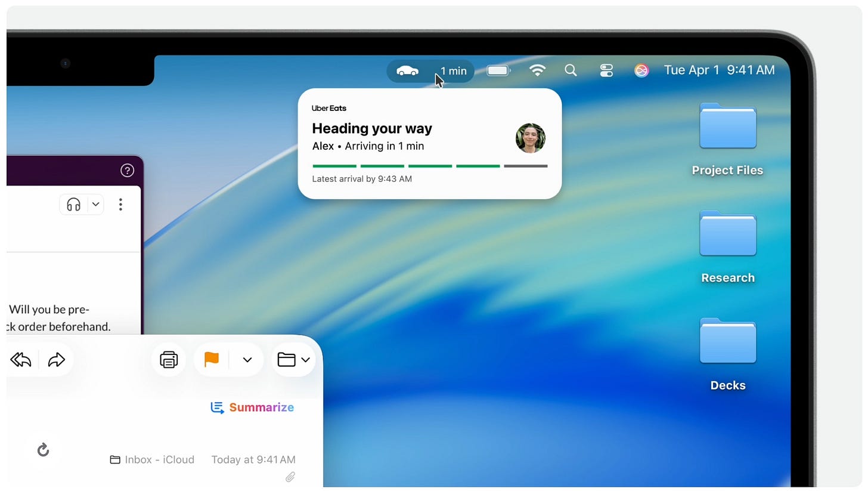Flag the message with orange flag

coord(212,359)
